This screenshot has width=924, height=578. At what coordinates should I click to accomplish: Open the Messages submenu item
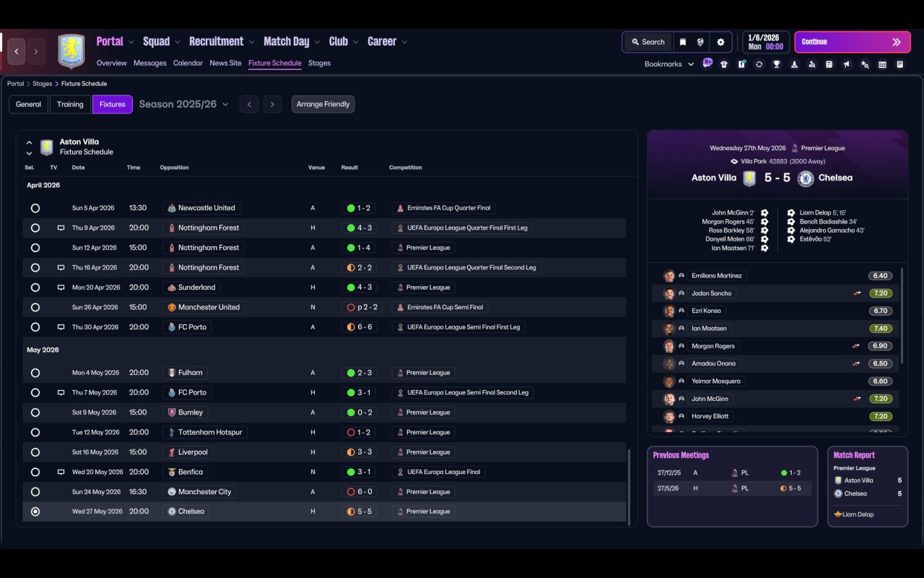click(150, 63)
